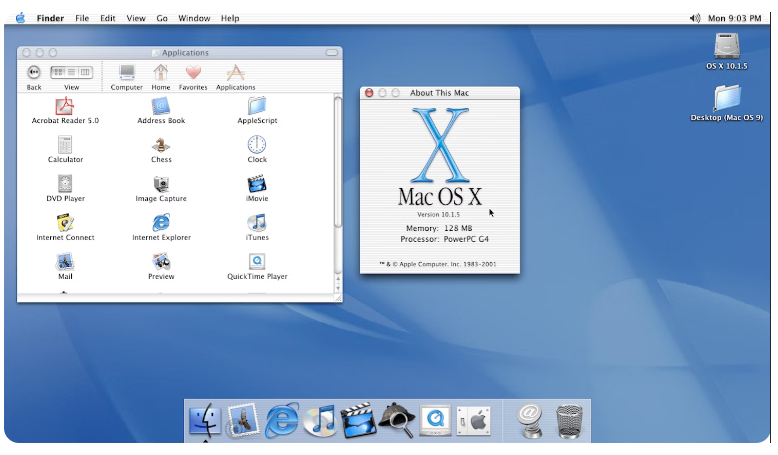
Task: Click the menu bar clock Mon 9:03 PM
Action: (734, 18)
